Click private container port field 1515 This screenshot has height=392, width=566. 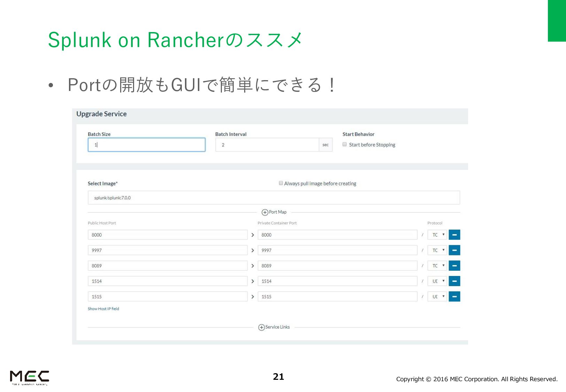tap(338, 297)
